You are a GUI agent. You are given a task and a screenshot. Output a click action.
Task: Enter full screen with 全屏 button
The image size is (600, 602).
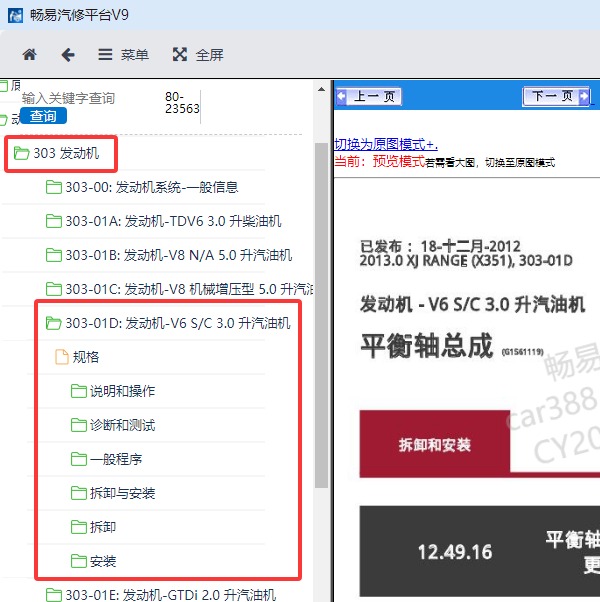198,55
